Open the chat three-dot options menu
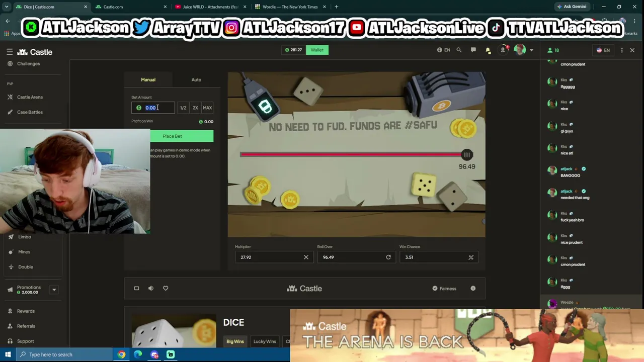The image size is (644, 362). [622, 50]
